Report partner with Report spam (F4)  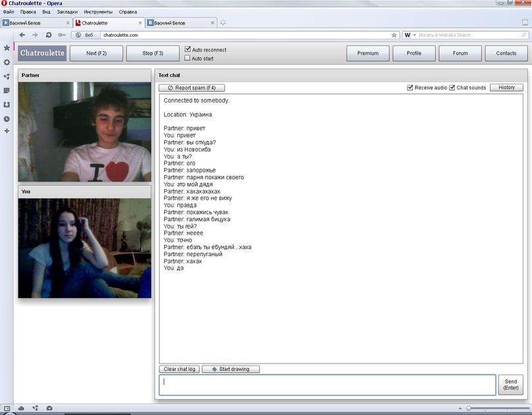click(x=192, y=88)
